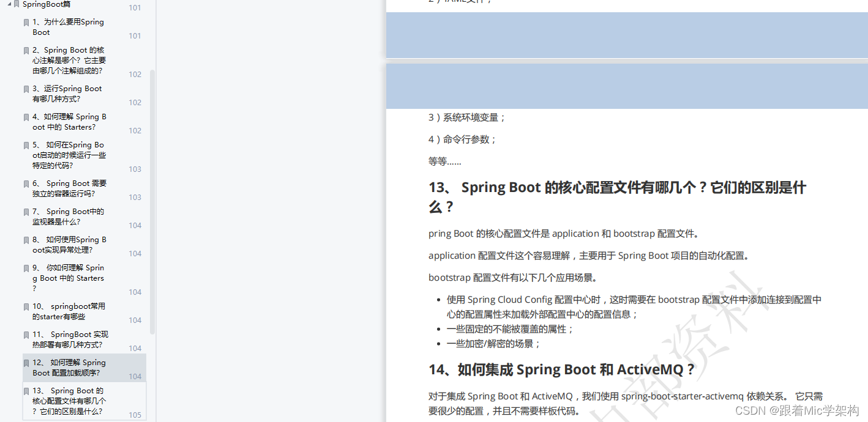868x422 pixels.
Task: Navigate to 5、如何在Spring Boot启动的时候运行一些特定的代码
Action: pos(69,155)
